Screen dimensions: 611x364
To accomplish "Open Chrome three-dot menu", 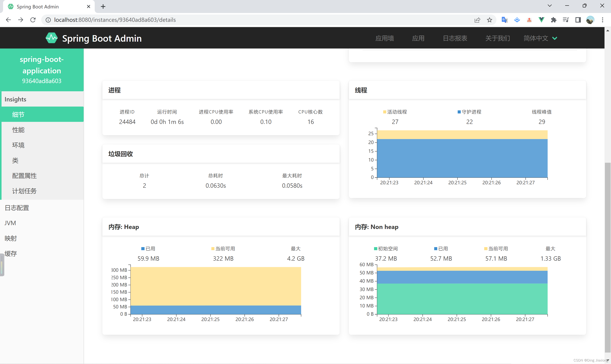I will (602, 20).
